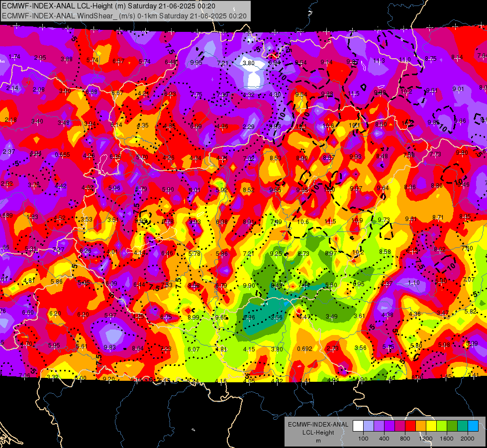Click the wind shear value '2.37' near the left edge
This screenshot has width=487, height=448.
pos(8,152)
